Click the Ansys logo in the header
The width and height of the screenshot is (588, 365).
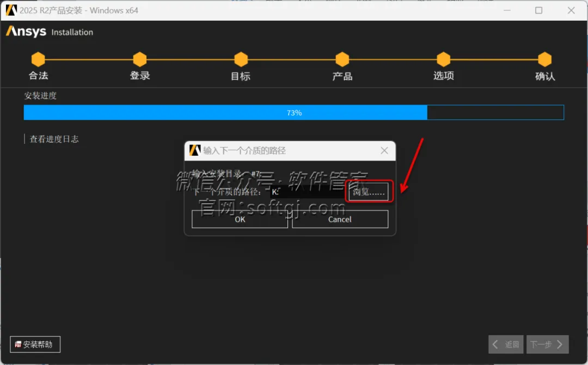(x=26, y=32)
